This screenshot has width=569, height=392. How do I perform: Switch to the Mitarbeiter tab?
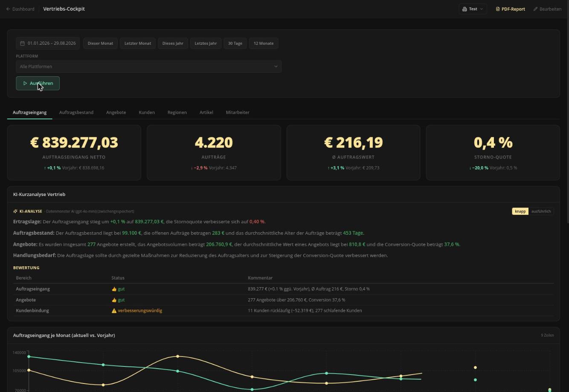coord(238,112)
